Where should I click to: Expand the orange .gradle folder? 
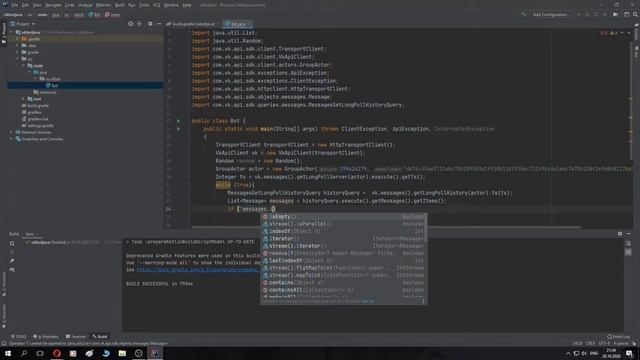[x=18, y=39]
